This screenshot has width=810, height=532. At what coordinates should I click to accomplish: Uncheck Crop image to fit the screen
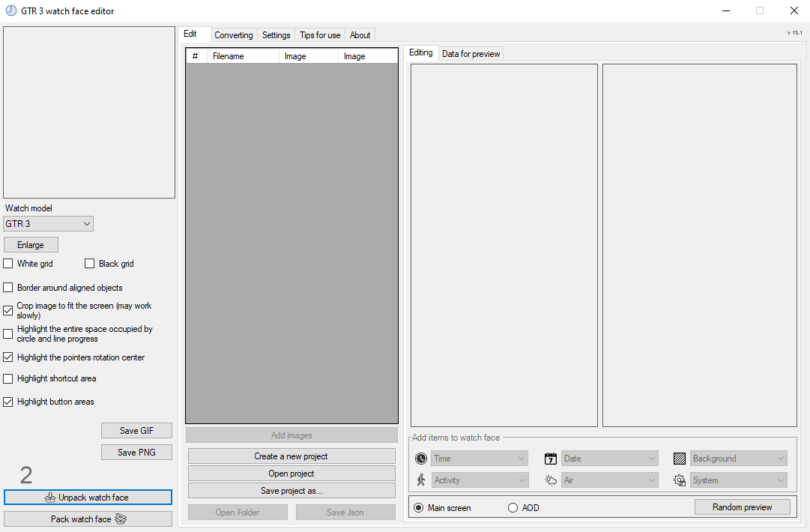[8, 310]
